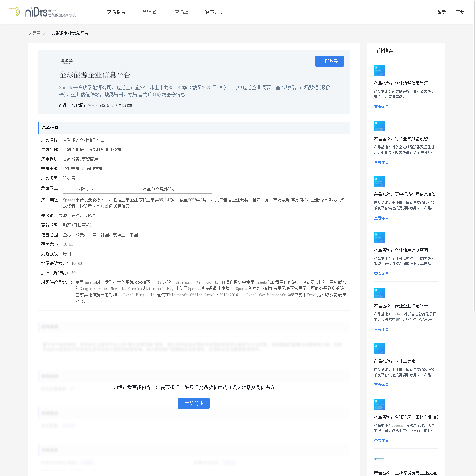Click the 立即前往 button
This screenshot has width=476, height=476.
[194, 403]
